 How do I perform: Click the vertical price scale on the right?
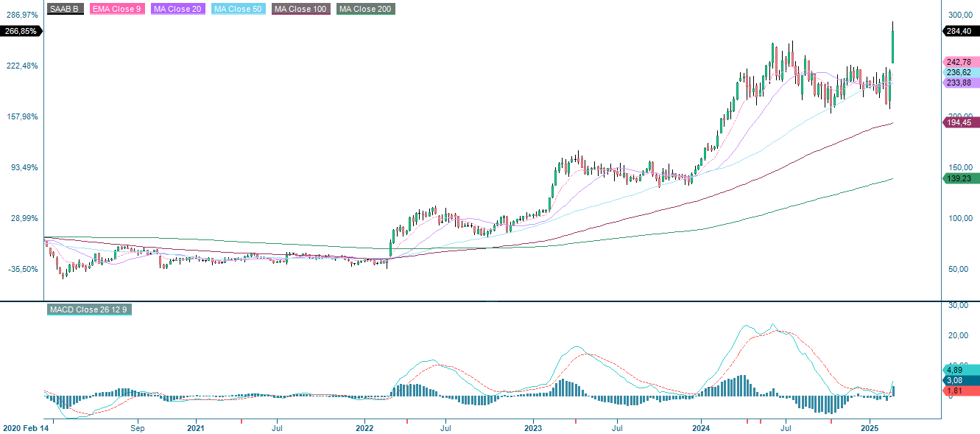pos(961,221)
